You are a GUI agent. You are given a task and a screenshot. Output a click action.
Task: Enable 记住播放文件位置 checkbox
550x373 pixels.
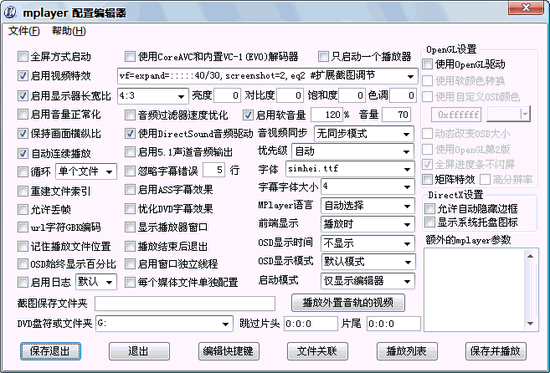(23, 246)
